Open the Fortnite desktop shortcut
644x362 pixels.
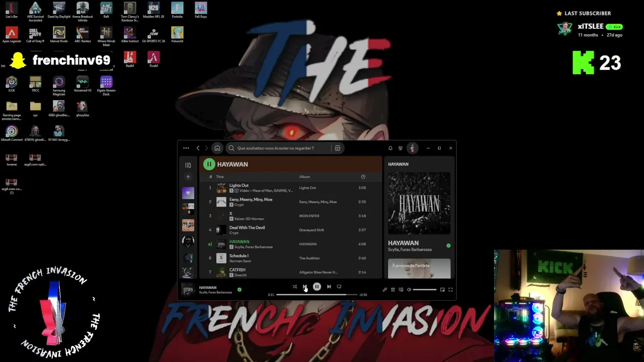point(177,11)
